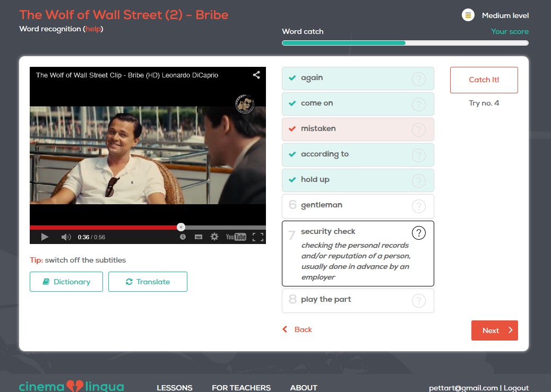Screen dimensions: 551x392
Task: Show hint for the word 'again'
Action: click(x=418, y=79)
